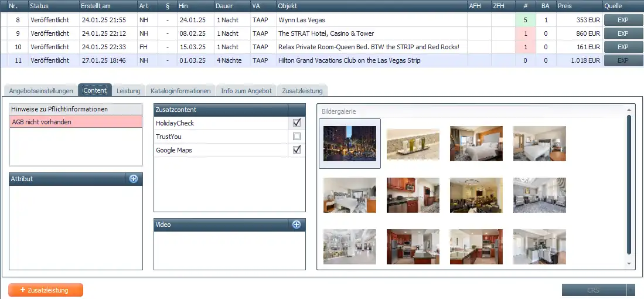
Task: Click the gallery scroll up arrow
Action: pos(628,110)
